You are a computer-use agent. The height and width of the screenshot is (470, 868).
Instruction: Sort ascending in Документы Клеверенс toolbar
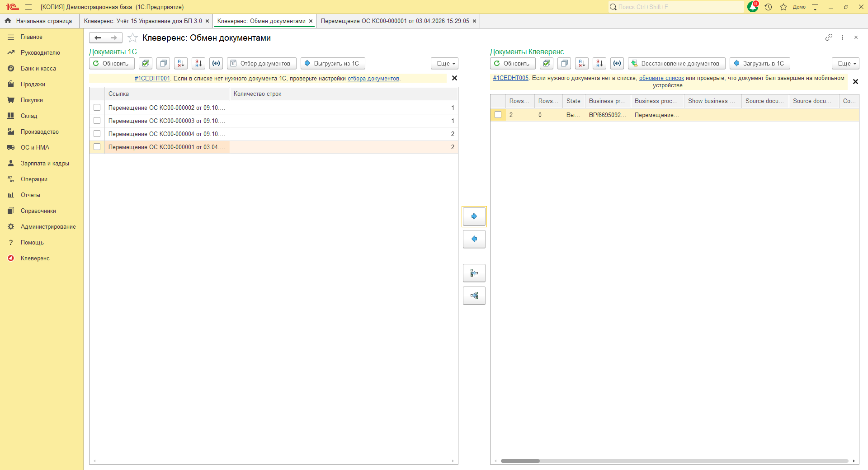pyautogui.click(x=582, y=64)
